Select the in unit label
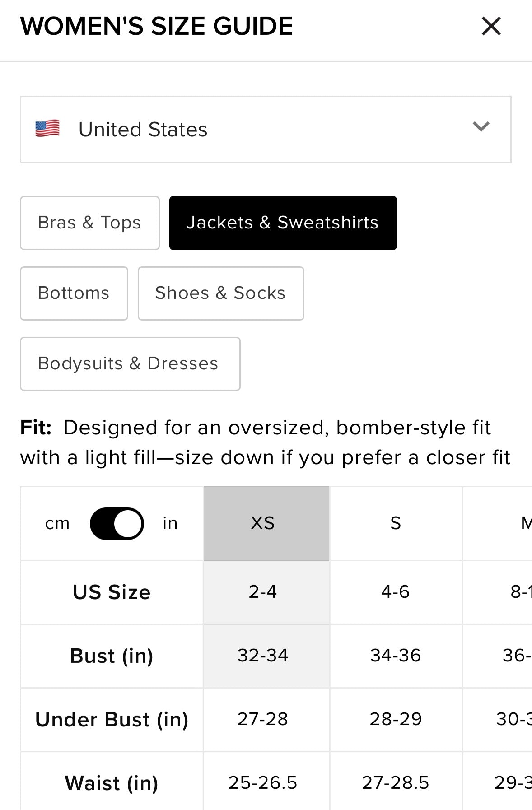This screenshot has height=810, width=532. (170, 523)
